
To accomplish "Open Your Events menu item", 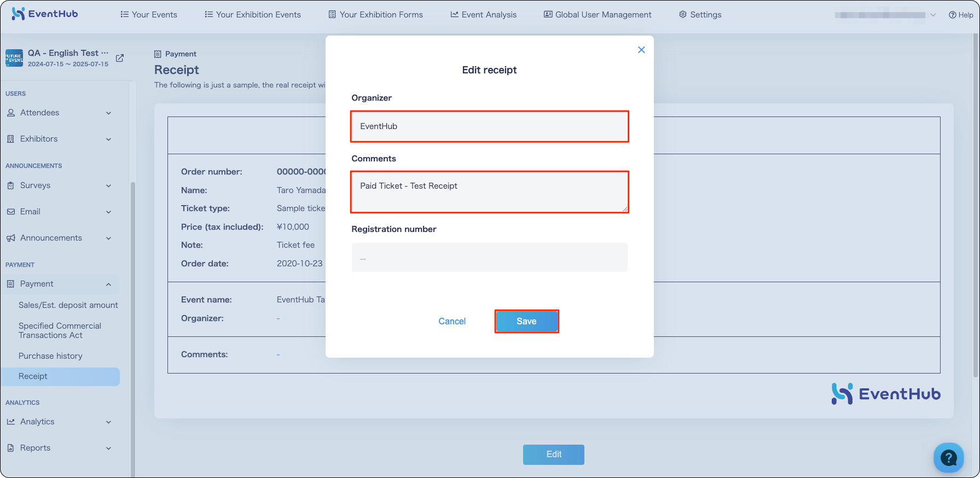I will point(149,15).
